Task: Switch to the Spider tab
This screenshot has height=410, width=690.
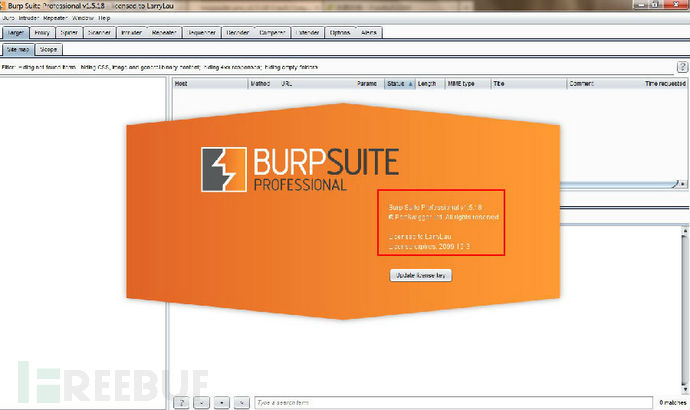Action: (69, 33)
